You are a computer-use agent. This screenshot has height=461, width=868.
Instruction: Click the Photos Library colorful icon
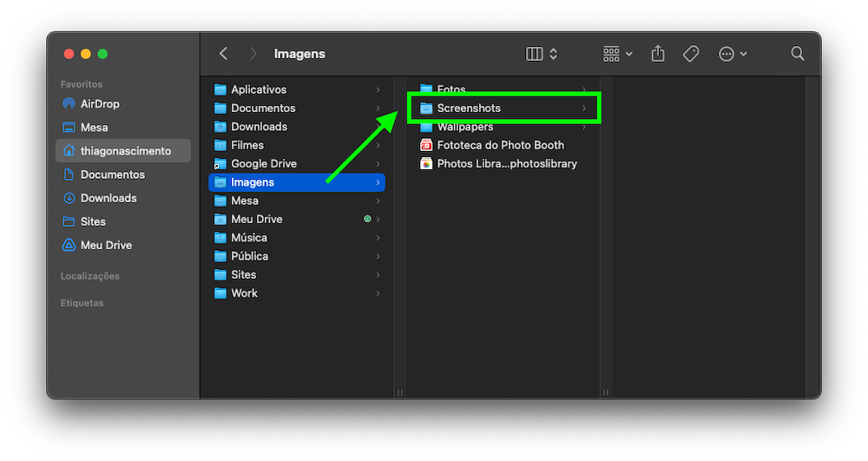(x=425, y=163)
